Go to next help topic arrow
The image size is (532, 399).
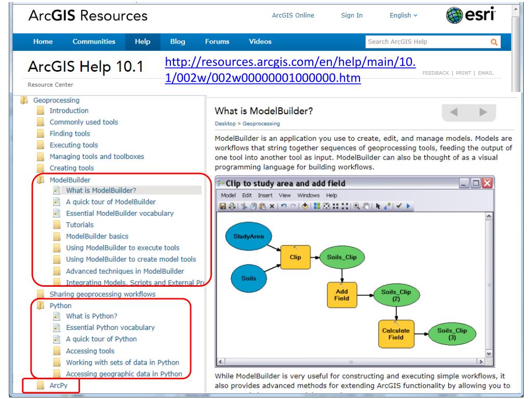(x=483, y=112)
